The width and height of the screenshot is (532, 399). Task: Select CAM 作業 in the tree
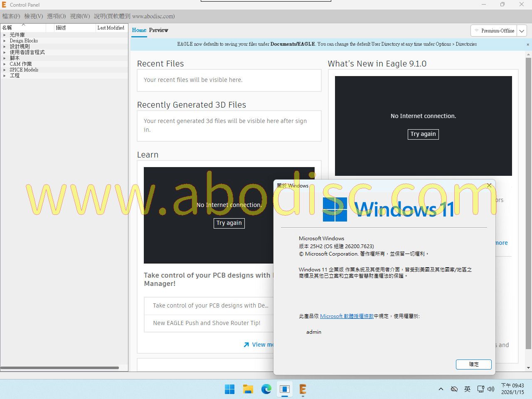pos(21,64)
